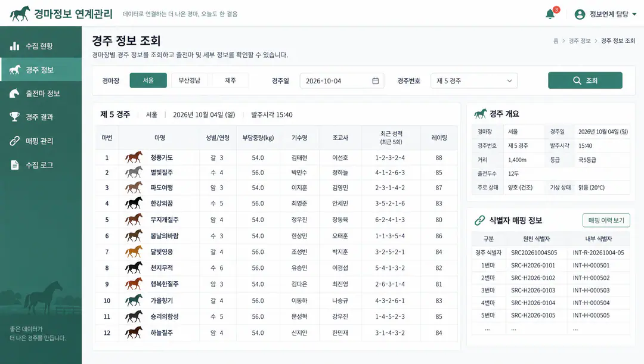
Task: Click horse icon for 한강의꿈
Action: click(134, 203)
